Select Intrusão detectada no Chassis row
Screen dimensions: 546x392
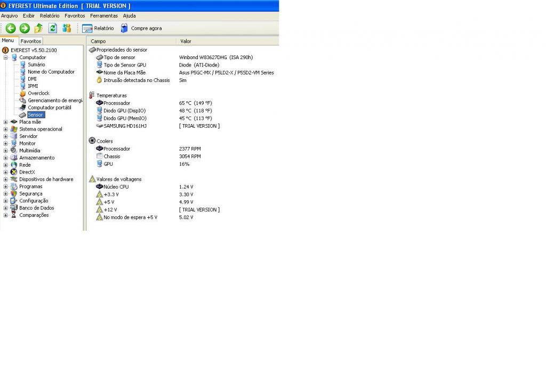tap(183, 80)
